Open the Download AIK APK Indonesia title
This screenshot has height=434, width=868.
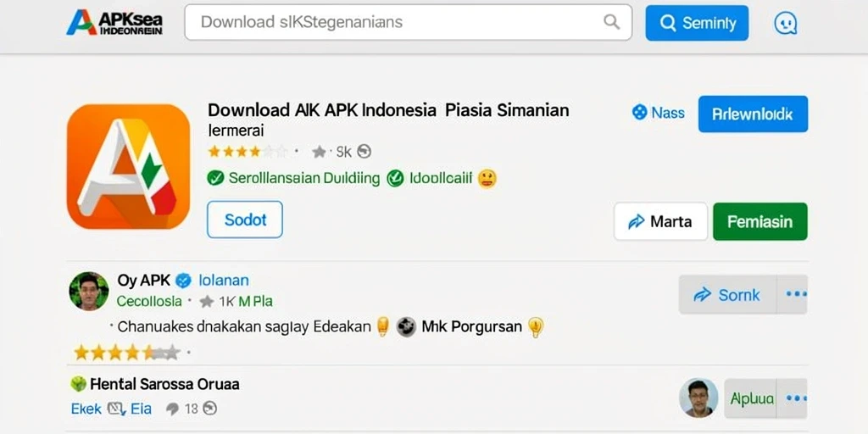(x=388, y=109)
